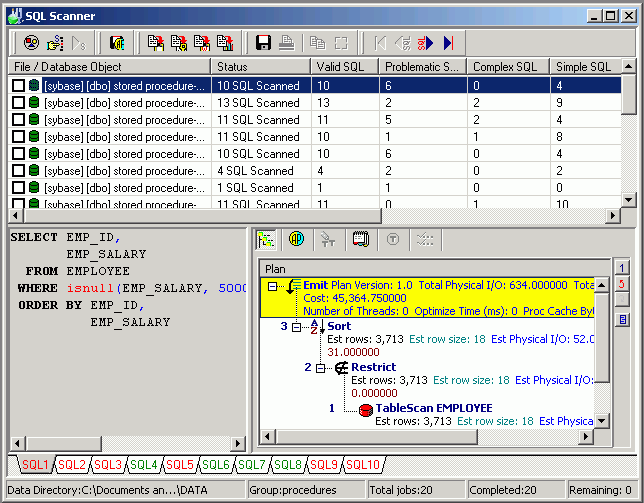Toggle the checkbox on the 4 SQL Scanned row
This screenshot has height=503, width=644.
pos(18,171)
